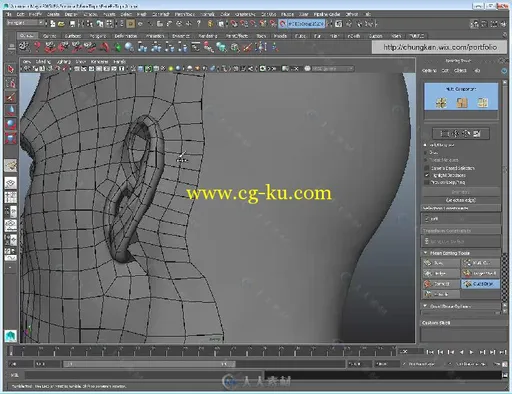Click the Modeling Toolkit scale icon
The width and height of the screenshot is (512, 394).
coord(477,134)
